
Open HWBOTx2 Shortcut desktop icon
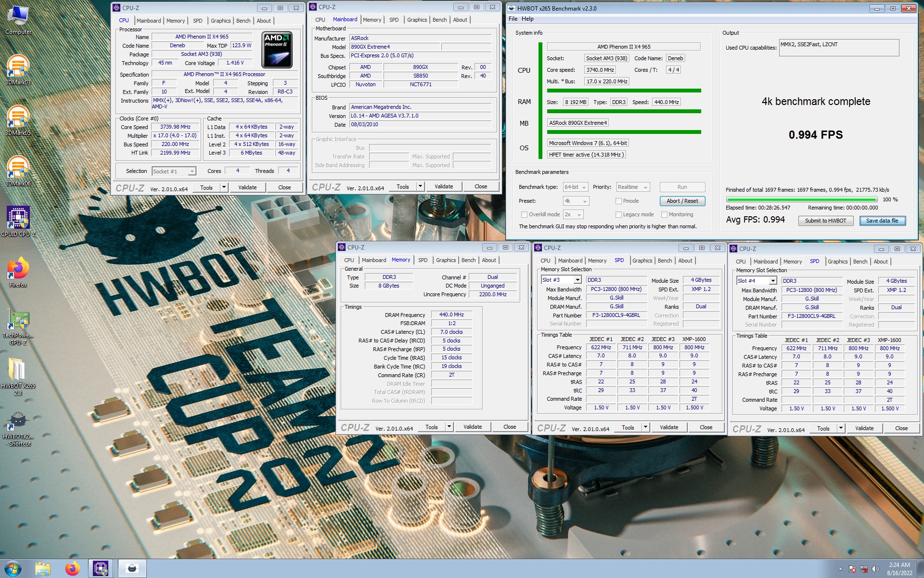pyautogui.click(x=18, y=428)
